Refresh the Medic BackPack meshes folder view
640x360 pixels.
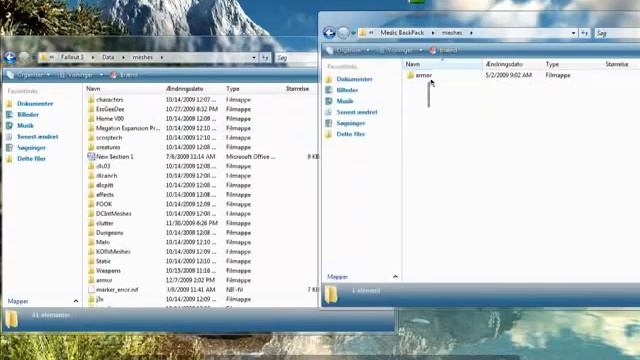[x=584, y=33]
